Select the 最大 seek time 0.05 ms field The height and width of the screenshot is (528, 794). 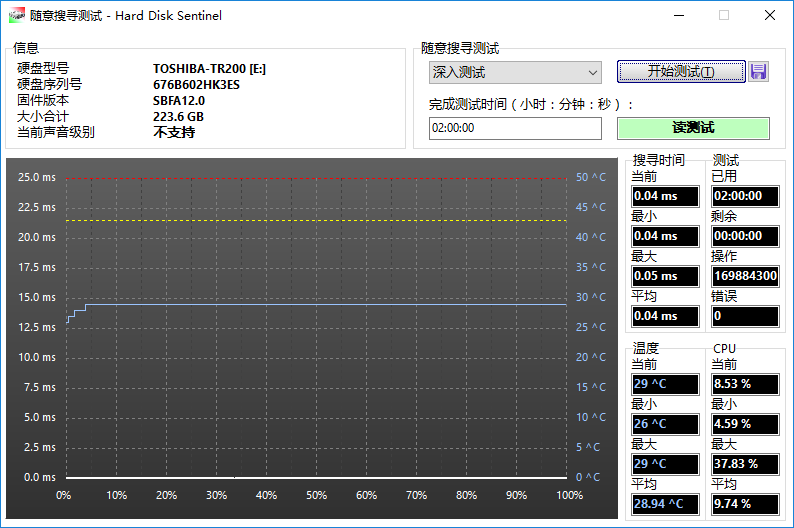(x=665, y=276)
